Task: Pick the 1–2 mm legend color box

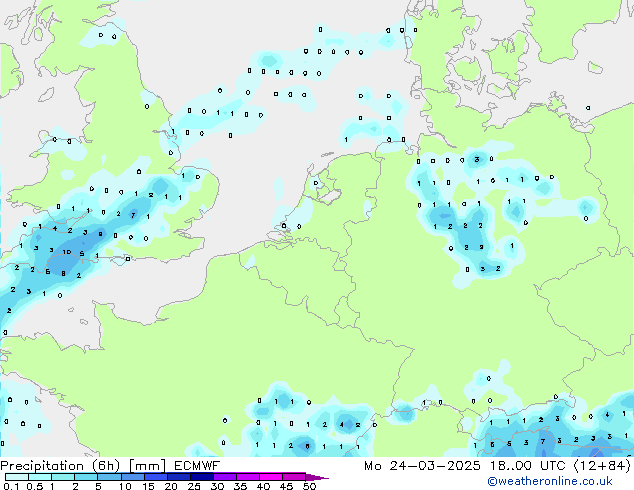Action: (x=63, y=477)
